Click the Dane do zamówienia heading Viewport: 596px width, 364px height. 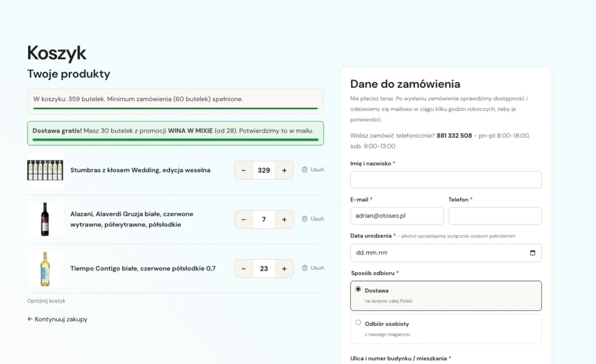[405, 84]
